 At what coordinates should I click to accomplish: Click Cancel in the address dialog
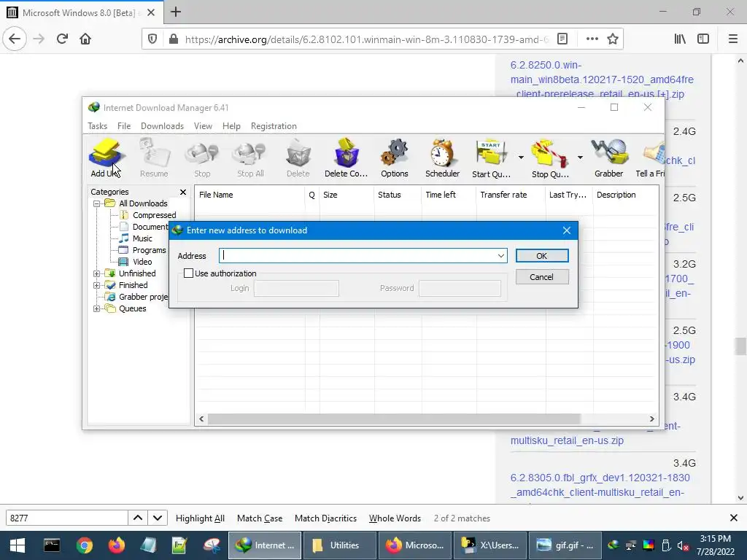click(542, 276)
